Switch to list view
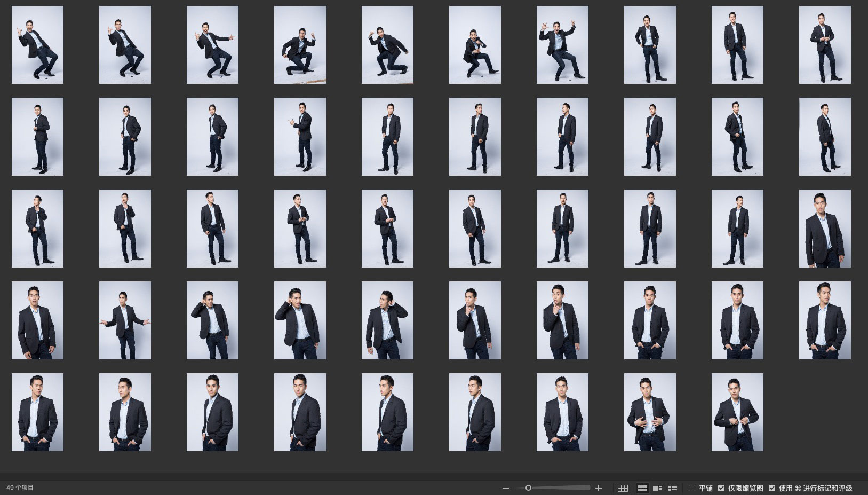Viewport: 868px width, 495px height. pyautogui.click(x=673, y=488)
